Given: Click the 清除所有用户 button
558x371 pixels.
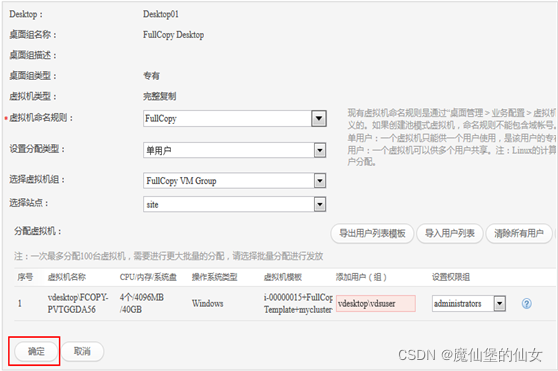Looking at the screenshot, I should click(x=519, y=233).
